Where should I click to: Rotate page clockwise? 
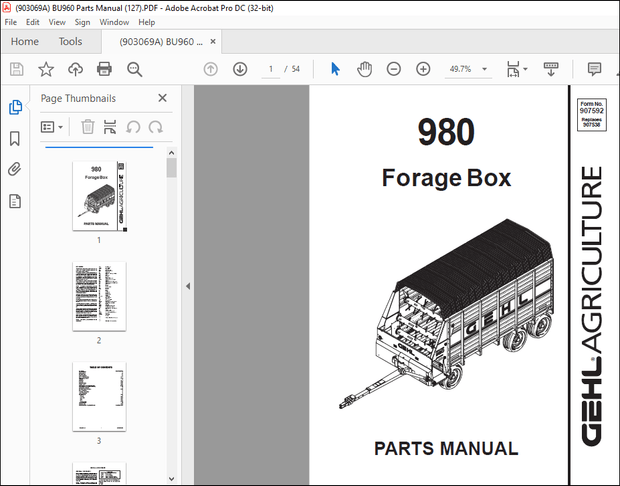click(155, 127)
